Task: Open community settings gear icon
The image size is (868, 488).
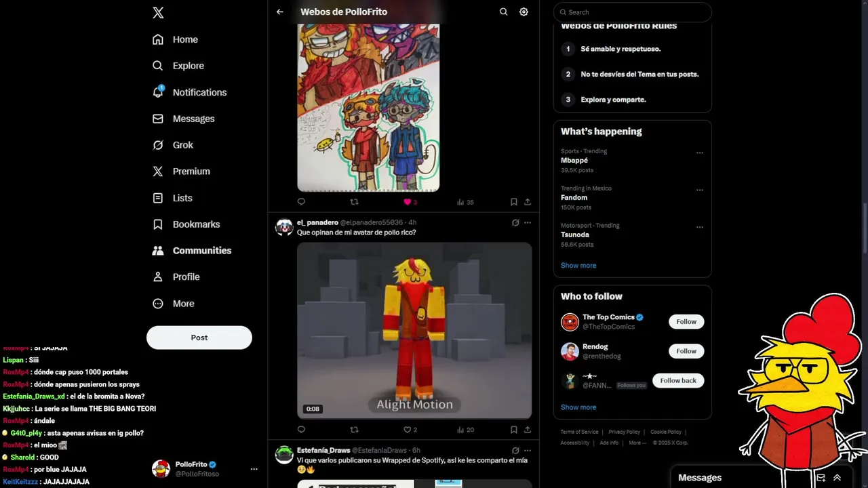Action: click(x=524, y=12)
